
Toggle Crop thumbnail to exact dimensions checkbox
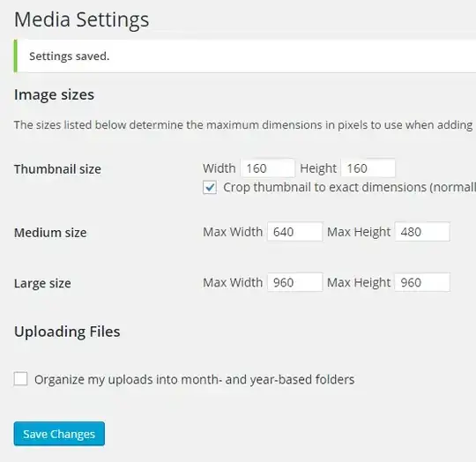tap(210, 187)
